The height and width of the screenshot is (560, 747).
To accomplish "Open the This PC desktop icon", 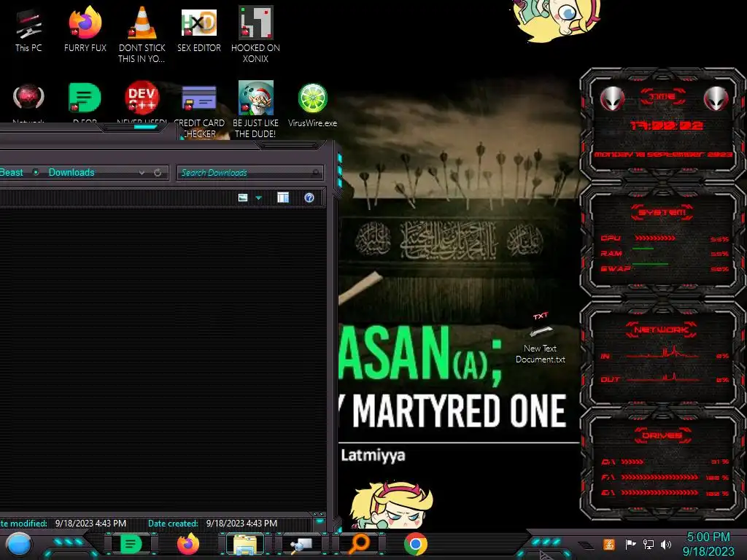I will 28,30.
